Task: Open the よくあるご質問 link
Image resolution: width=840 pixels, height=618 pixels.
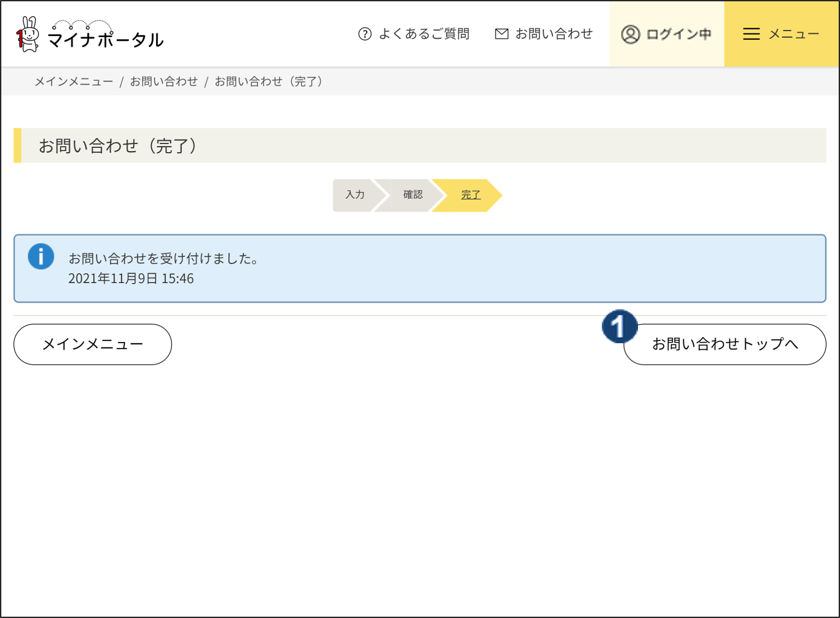Action: pyautogui.click(x=424, y=34)
